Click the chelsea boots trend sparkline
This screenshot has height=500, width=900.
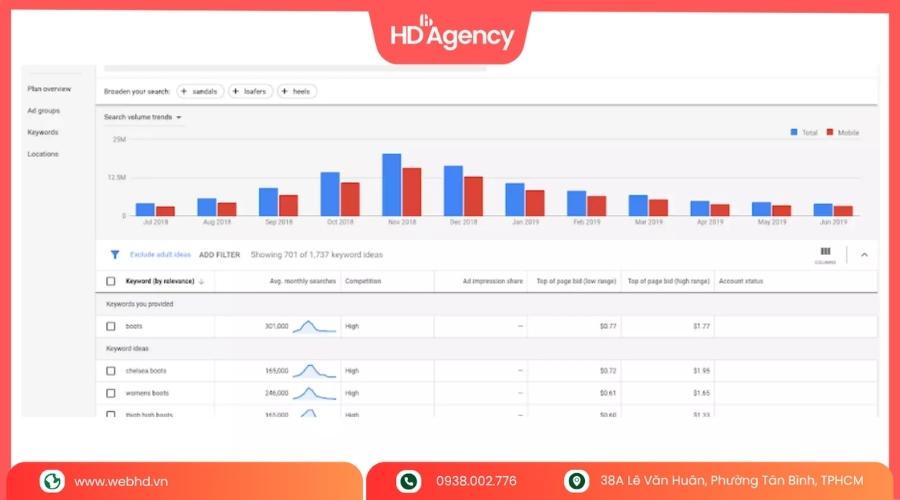click(x=314, y=371)
